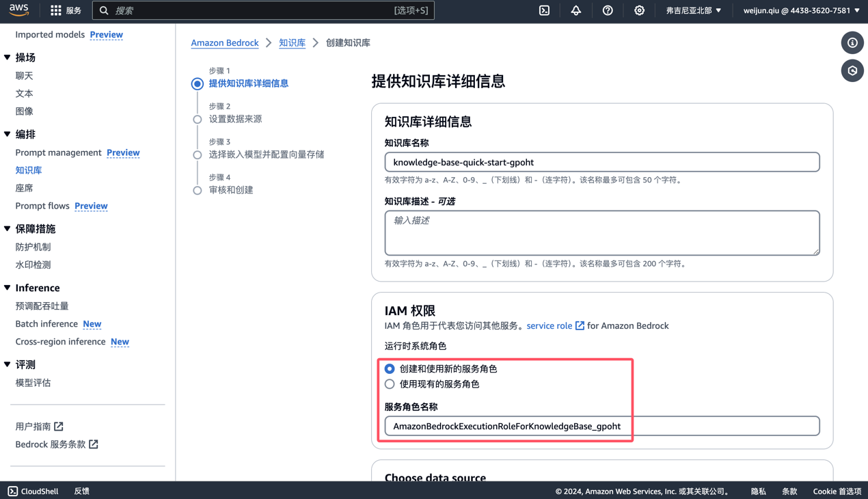868x499 pixels.
Task: Collapse the 评测 sidebar section
Action: (x=8, y=364)
